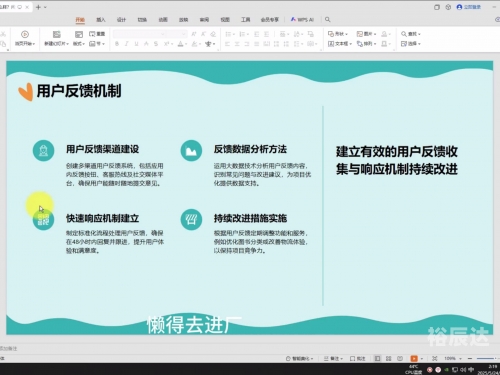Screen dimensions: 500x375
Task: Toggle left text alignment
Action: pyautogui.click(x=227, y=44)
